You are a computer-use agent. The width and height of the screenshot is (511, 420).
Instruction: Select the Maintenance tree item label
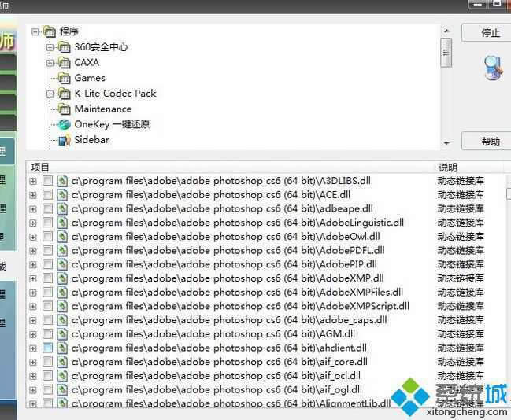tap(103, 109)
